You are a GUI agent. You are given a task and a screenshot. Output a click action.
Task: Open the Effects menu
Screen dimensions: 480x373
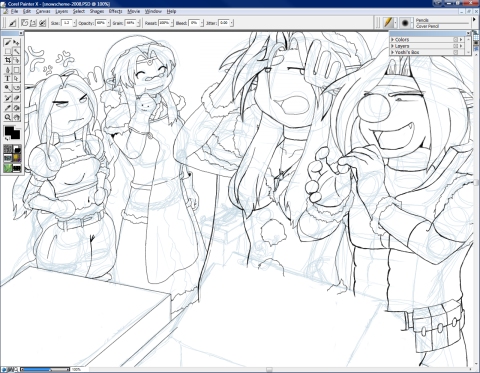pos(115,11)
